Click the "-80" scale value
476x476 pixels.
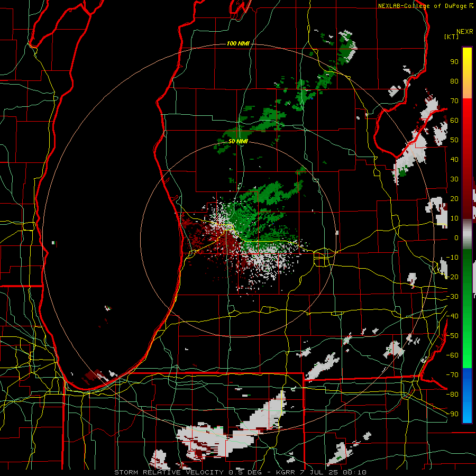[x=452, y=395]
